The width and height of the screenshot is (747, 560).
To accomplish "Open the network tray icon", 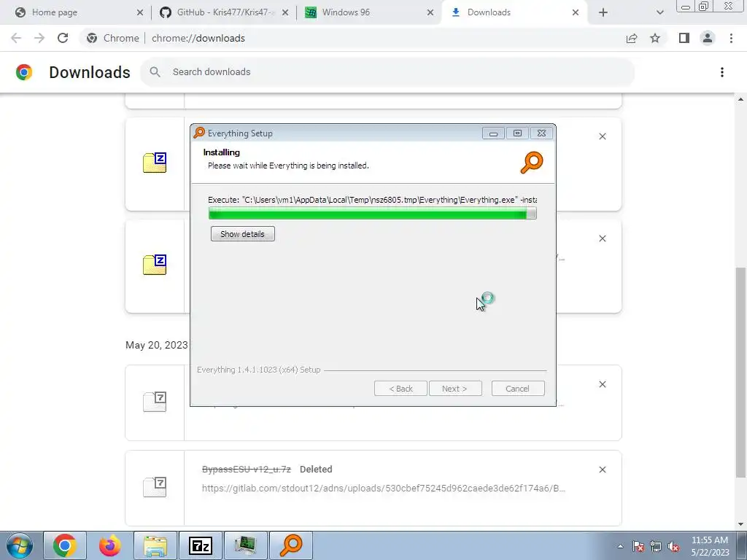I will tap(656, 546).
